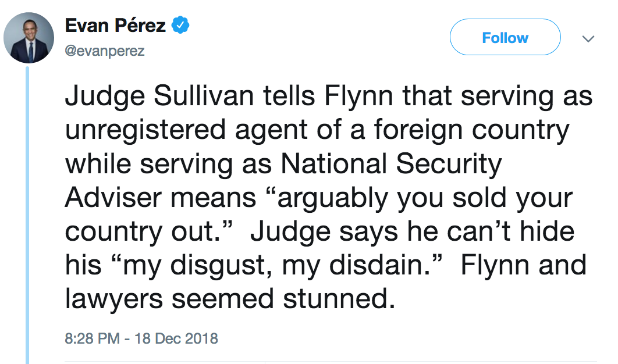Click the Evan Pérez display name
Screen dimensions: 618x364
tap(115, 26)
